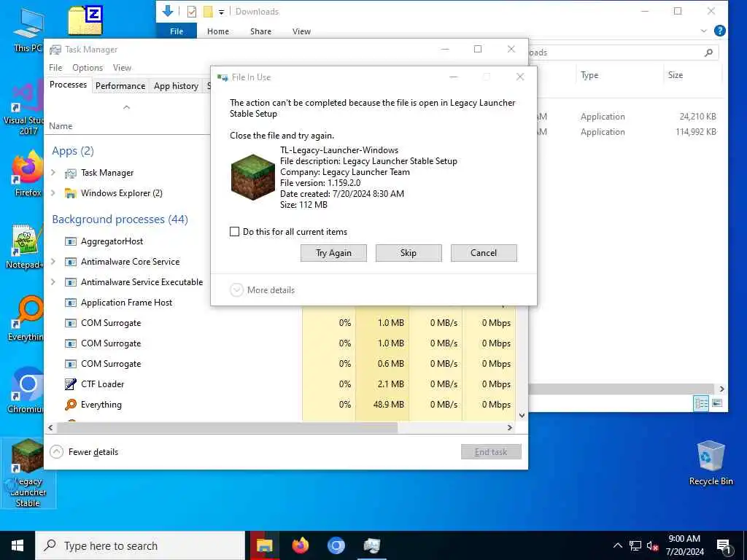Switch to Performance tab
This screenshot has width=747, height=560.
point(120,86)
